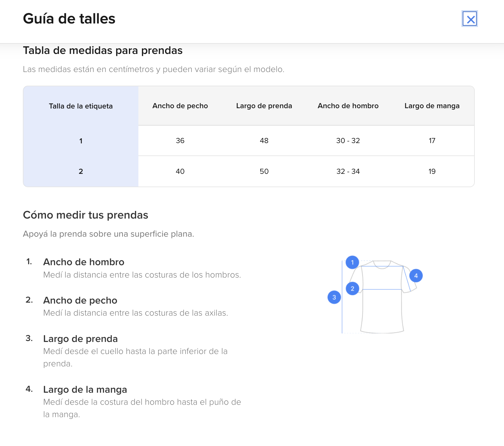Click the Largo de prenda instruction heading

[x=80, y=339]
